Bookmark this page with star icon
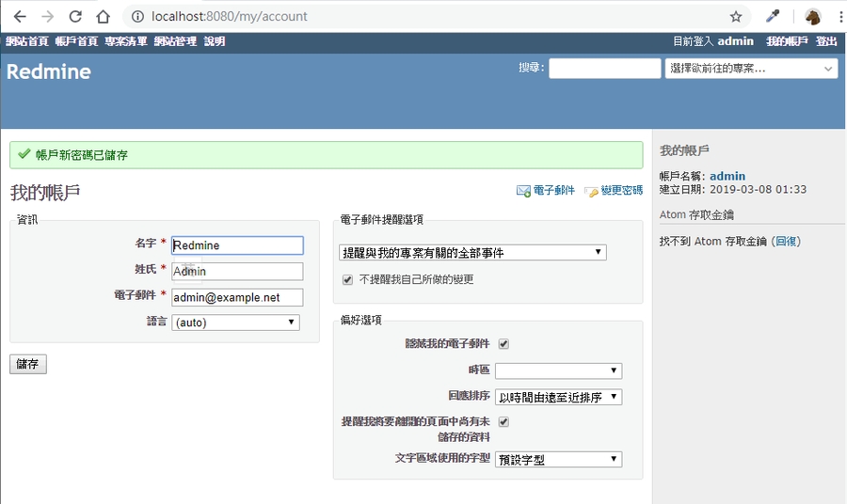This screenshot has height=504, width=847. 736,16
